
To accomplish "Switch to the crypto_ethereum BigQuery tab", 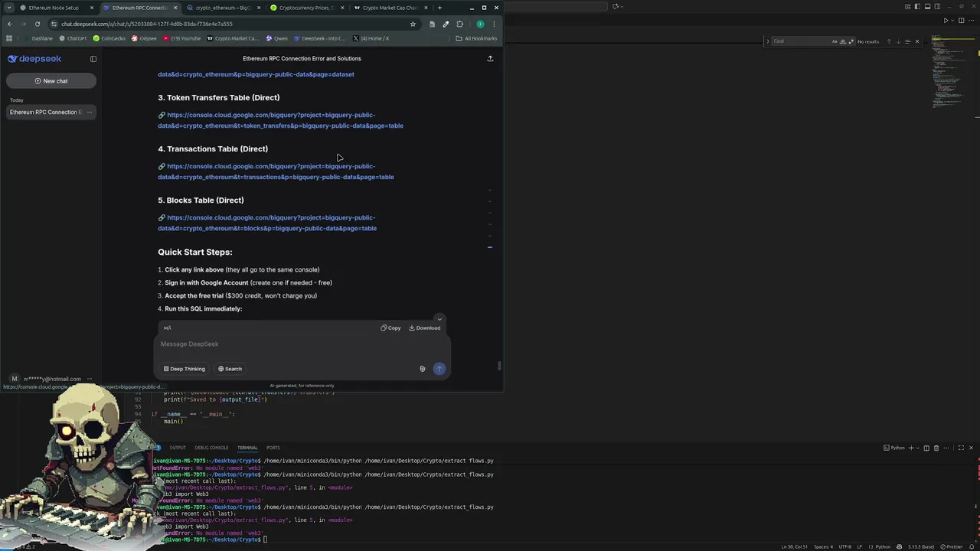I will pos(222,8).
